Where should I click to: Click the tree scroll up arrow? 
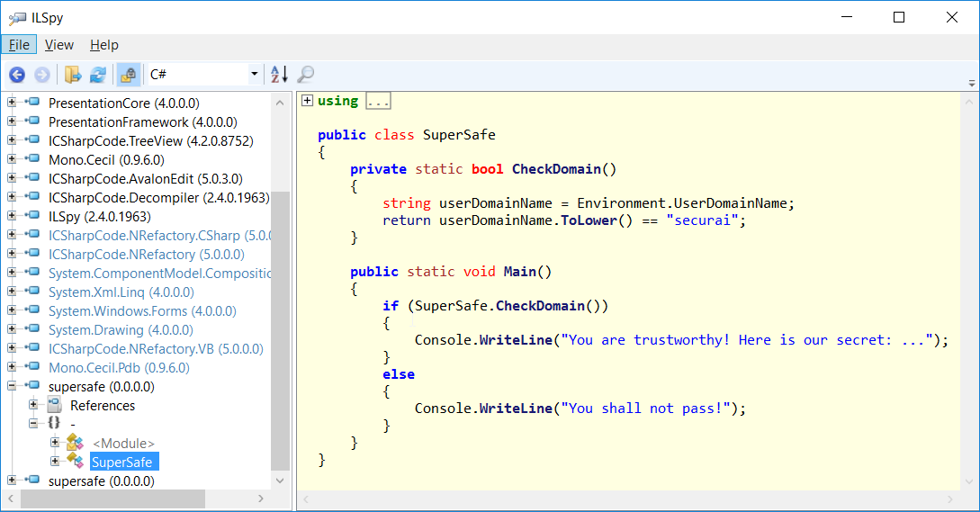point(280,103)
